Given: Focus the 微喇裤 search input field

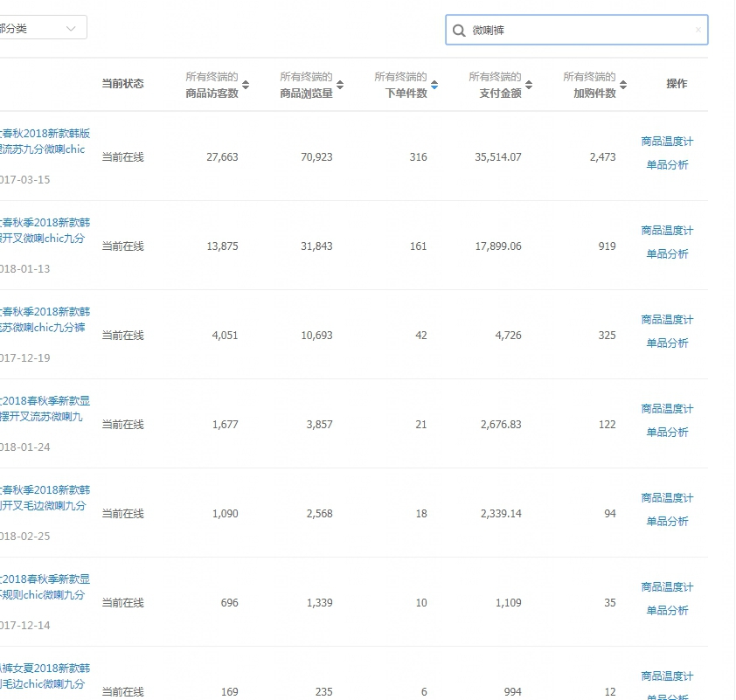Looking at the screenshot, I should (577, 31).
